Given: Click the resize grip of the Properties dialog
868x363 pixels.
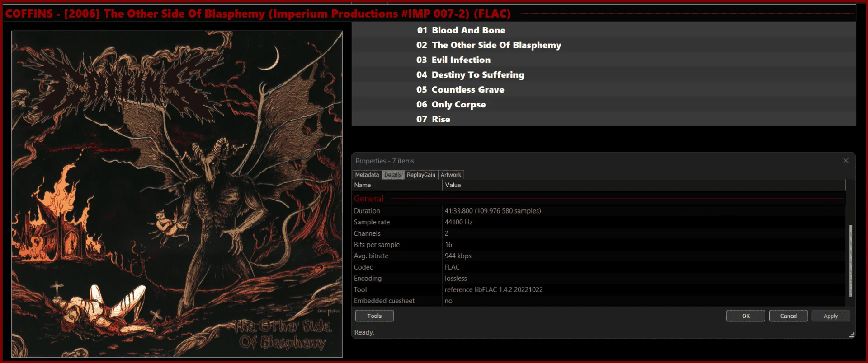Looking at the screenshot, I should (x=852, y=335).
